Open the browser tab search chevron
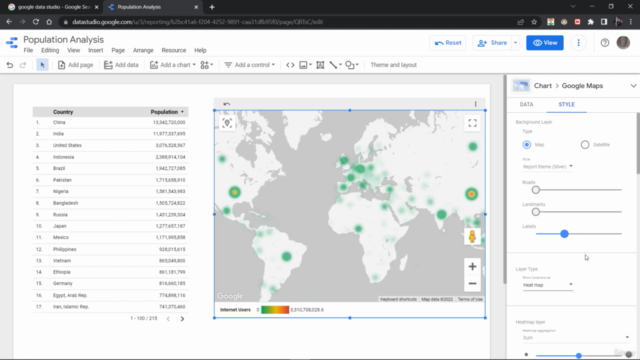 pos(573,7)
